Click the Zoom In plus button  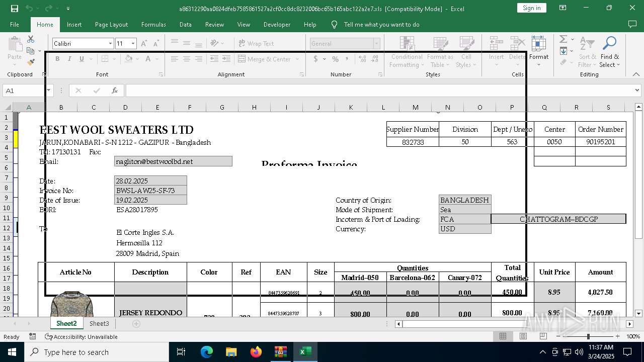617,336
